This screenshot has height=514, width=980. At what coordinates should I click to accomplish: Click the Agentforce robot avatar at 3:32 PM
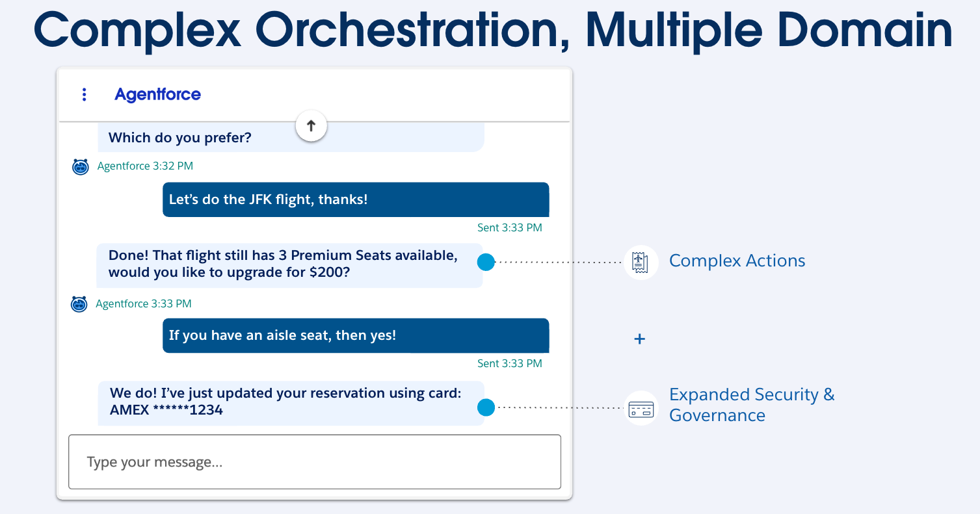click(x=79, y=166)
